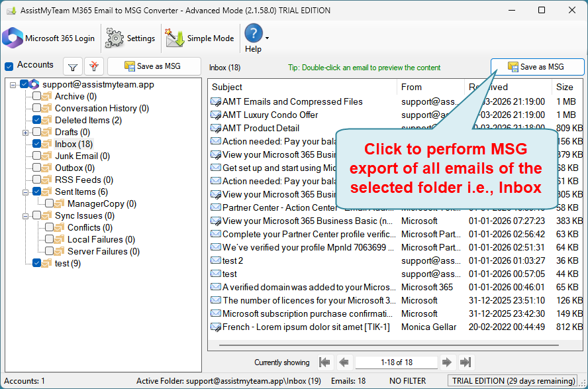
Task: Open the Settings gear
Action: [x=130, y=38]
